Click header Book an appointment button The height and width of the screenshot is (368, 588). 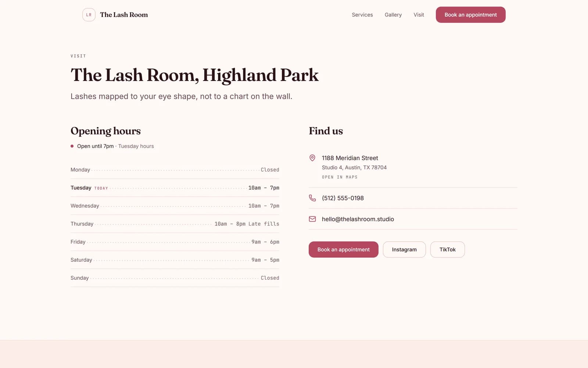click(x=471, y=15)
